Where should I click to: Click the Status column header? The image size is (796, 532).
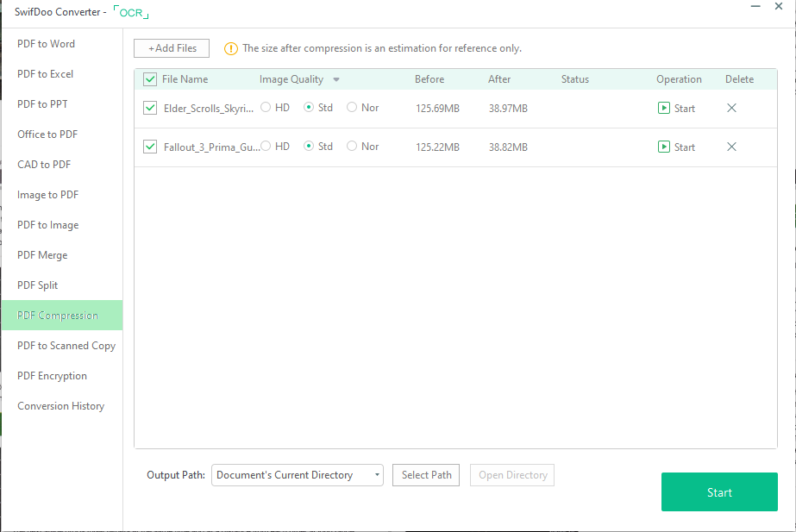pyautogui.click(x=575, y=79)
